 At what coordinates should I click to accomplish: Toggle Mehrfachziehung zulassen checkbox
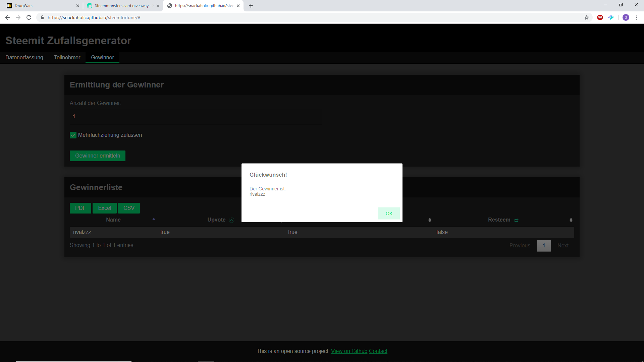[73, 135]
